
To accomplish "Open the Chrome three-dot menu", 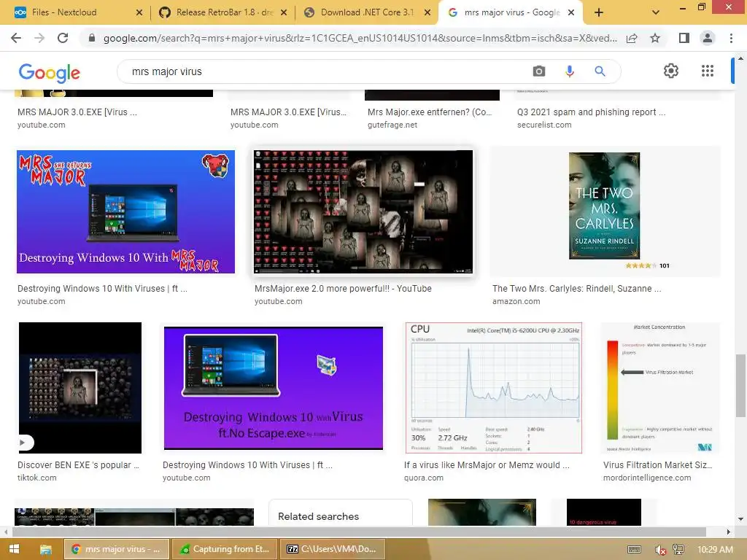I will click(x=731, y=38).
